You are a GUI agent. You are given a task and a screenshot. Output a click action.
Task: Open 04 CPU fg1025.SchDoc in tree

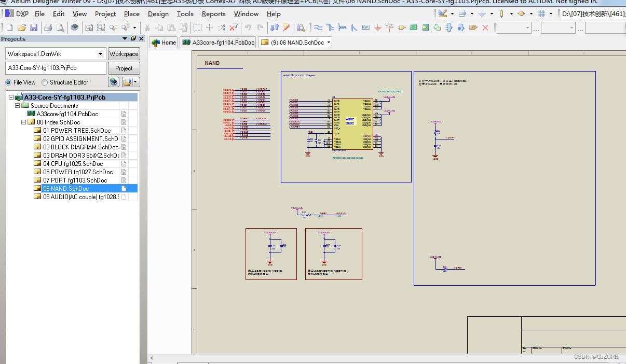(x=73, y=164)
